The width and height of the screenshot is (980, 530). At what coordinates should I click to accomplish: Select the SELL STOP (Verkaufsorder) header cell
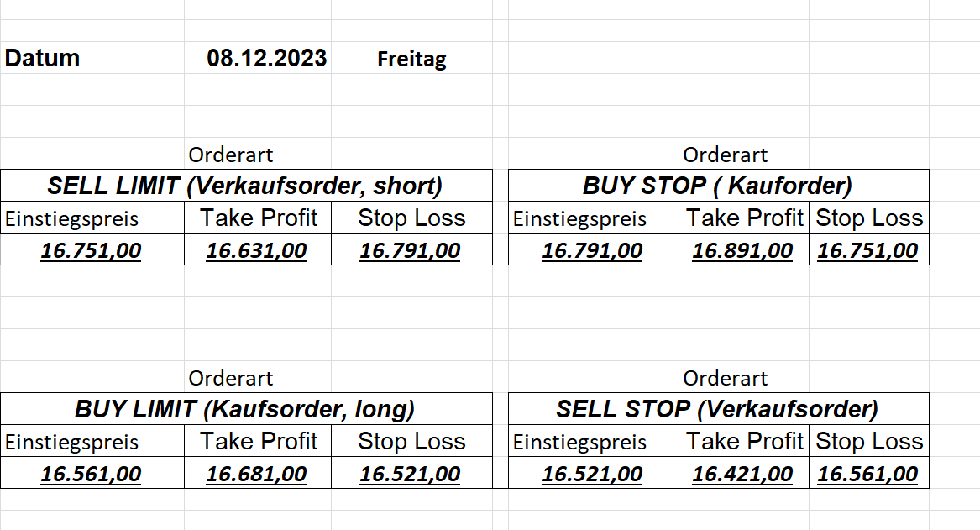coord(717,409)
